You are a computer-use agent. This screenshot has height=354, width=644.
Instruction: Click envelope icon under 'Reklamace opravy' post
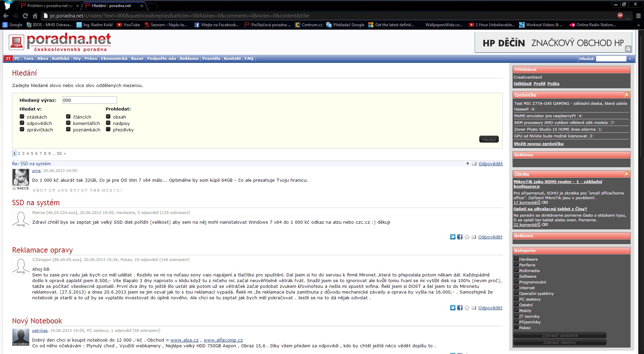[474, 308]
